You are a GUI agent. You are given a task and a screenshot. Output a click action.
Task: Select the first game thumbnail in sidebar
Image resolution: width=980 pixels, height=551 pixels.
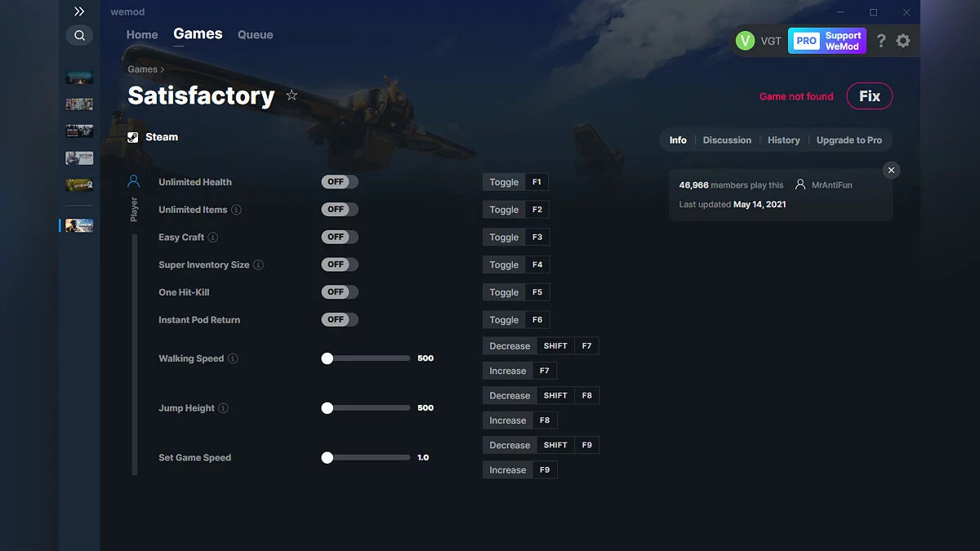pos(79,78)
